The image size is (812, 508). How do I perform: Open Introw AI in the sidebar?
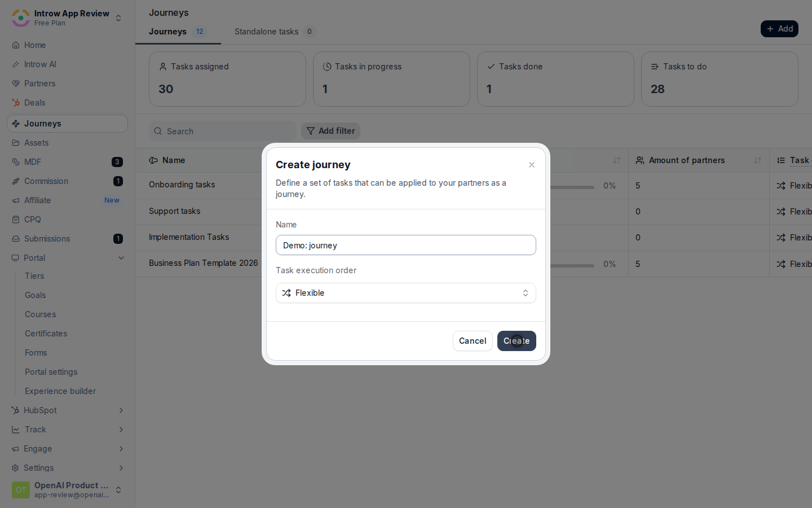click(67, 64)
